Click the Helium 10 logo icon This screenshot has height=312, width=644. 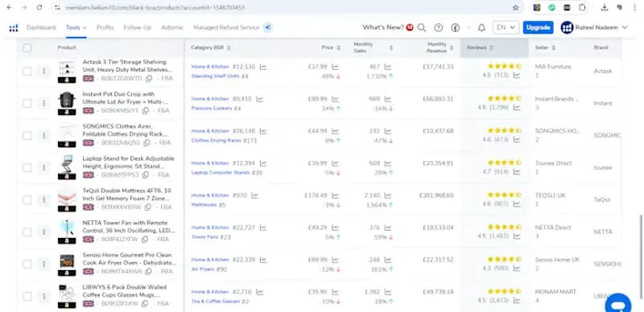14,27
